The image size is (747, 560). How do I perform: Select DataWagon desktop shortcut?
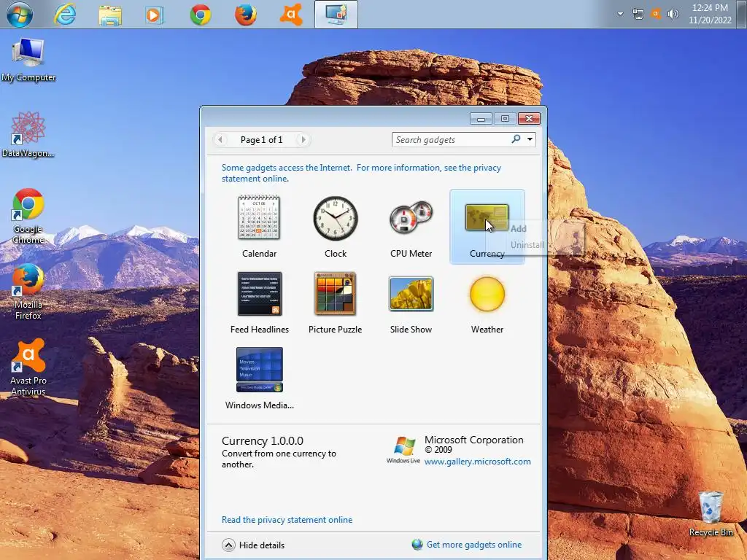pos(28,135)
